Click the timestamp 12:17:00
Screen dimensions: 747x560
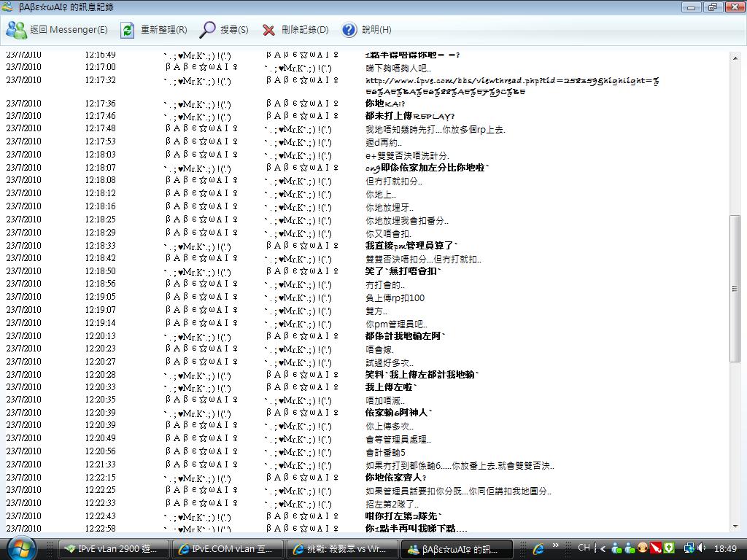pos(101,67)
